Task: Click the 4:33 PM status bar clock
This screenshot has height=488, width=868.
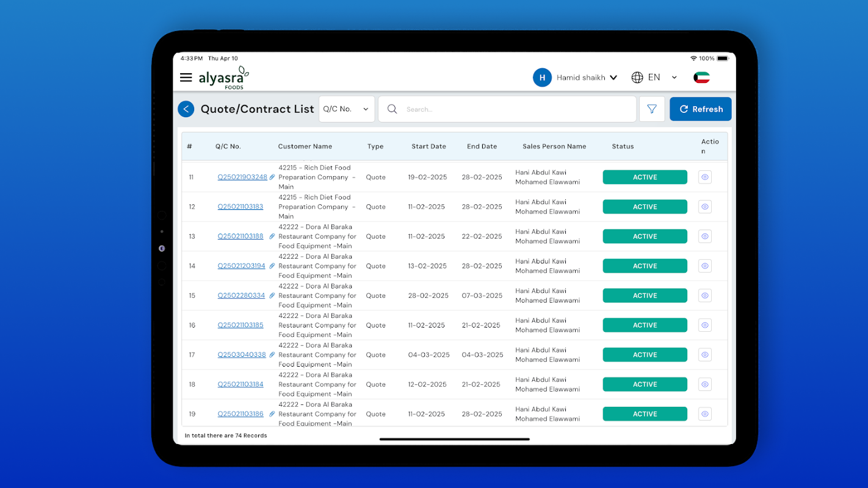Action: pos(191,59)
